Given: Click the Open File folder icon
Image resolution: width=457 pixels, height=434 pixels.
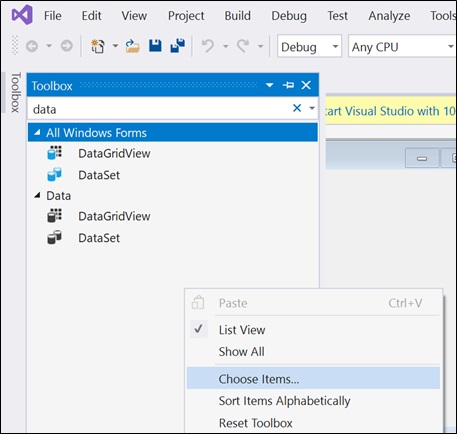Looking at the screenshot, I should pos(132,46).
